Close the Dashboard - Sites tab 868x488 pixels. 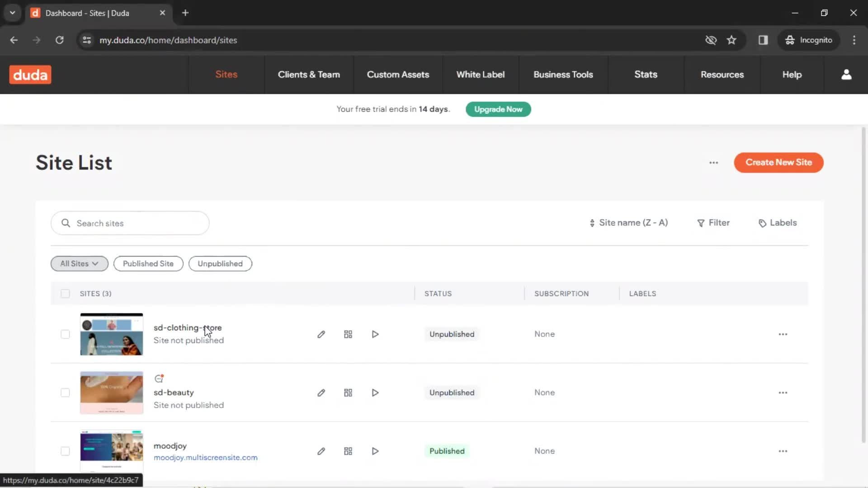click(x=162, y=13)
